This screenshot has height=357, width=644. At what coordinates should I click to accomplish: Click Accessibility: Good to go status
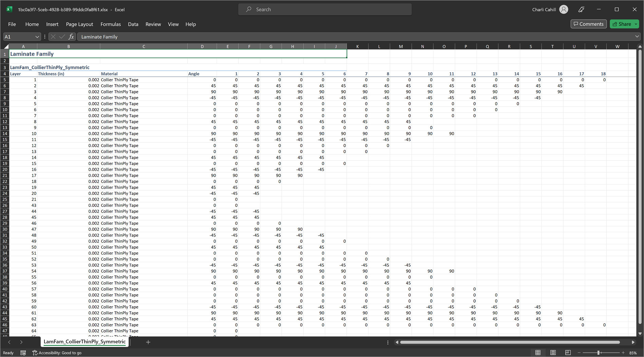(x=57, y=353)
